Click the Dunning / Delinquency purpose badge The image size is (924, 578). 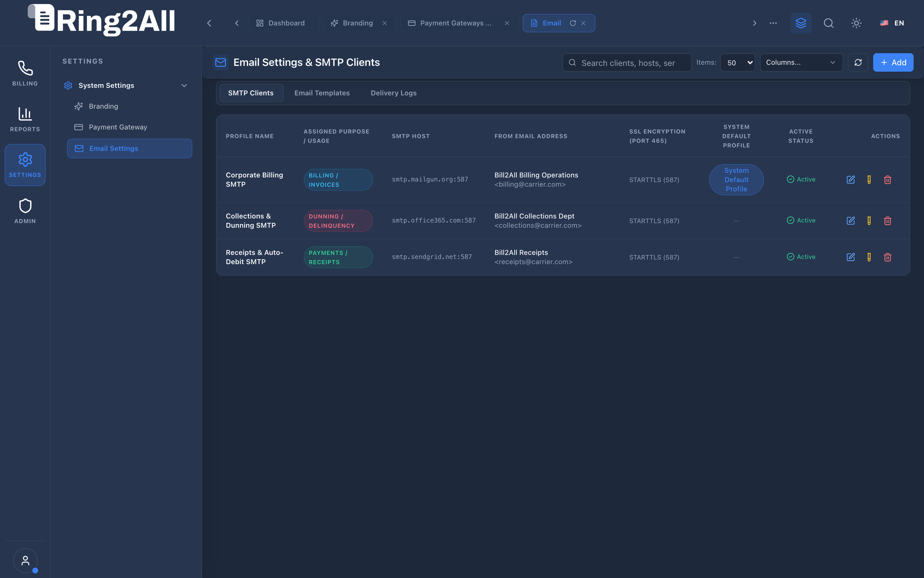(x=338, y=221)
